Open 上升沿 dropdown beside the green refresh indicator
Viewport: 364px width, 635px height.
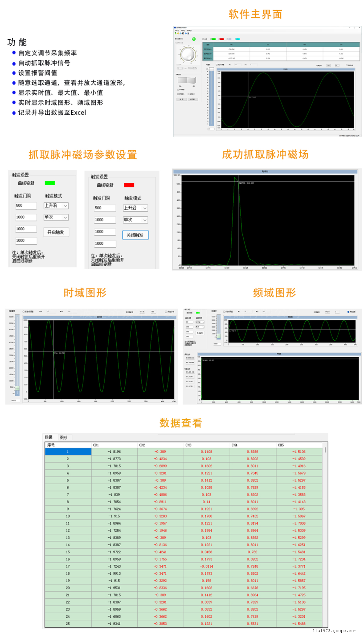pos(56,205)
